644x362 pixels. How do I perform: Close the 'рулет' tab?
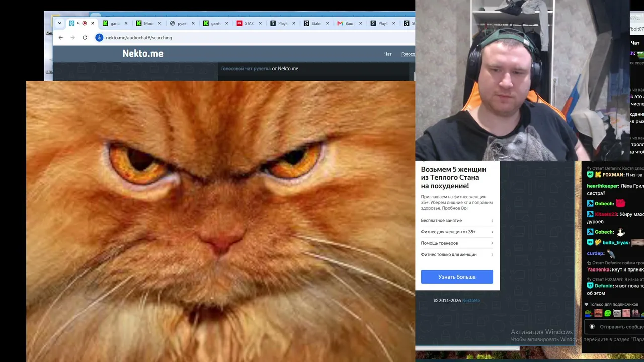pyautogui.click(x=193, y=23)
